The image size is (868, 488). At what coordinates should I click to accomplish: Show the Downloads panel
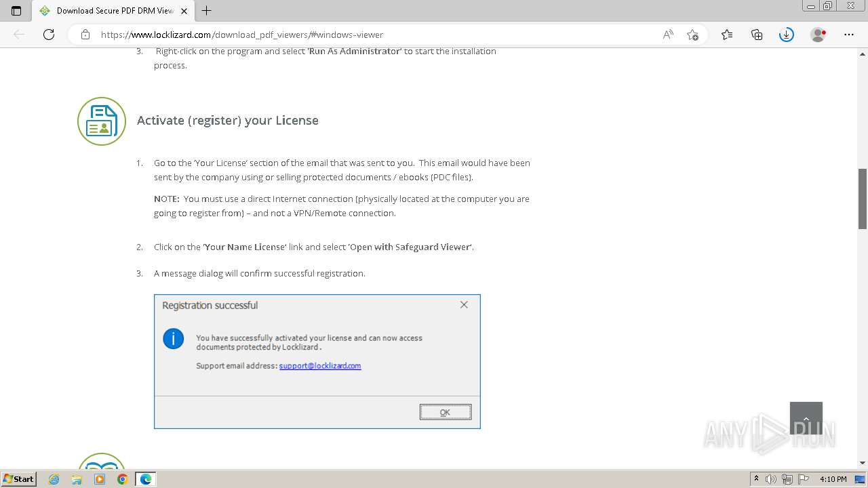(787, 35)
